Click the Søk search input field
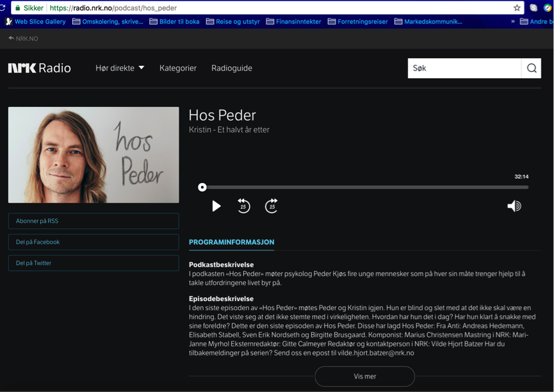 click(x=464, y=69)
